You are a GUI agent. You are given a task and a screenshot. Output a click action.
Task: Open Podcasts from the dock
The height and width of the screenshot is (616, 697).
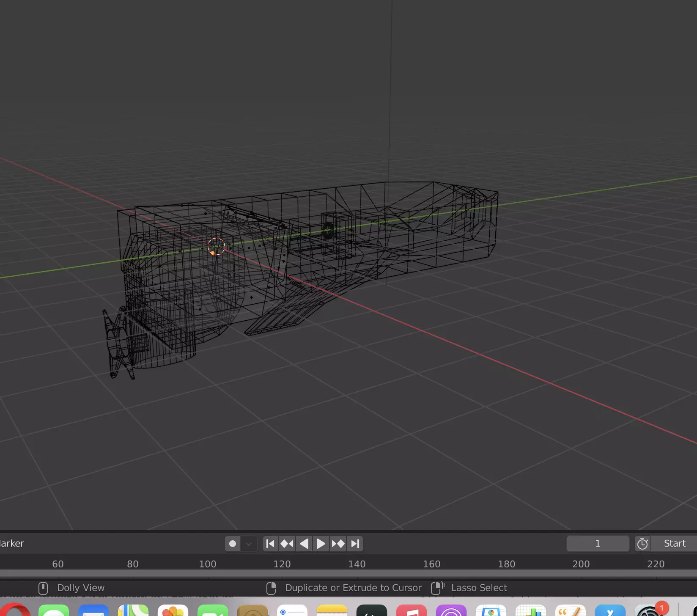pos(451,610)
